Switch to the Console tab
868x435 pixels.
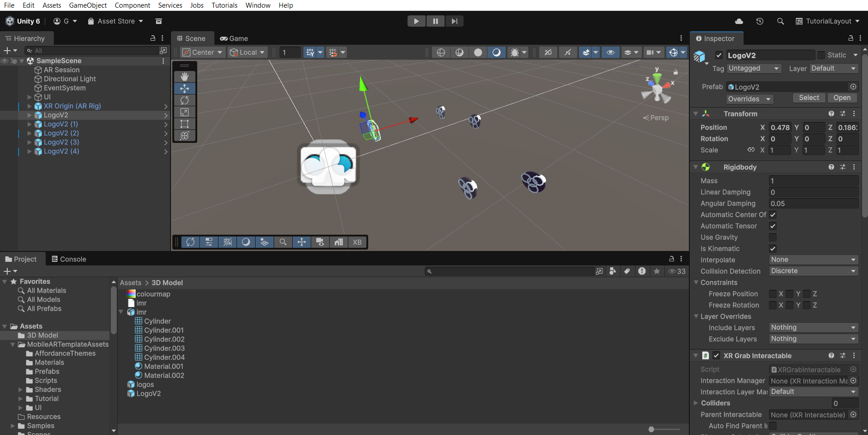[x=69, y=259]
